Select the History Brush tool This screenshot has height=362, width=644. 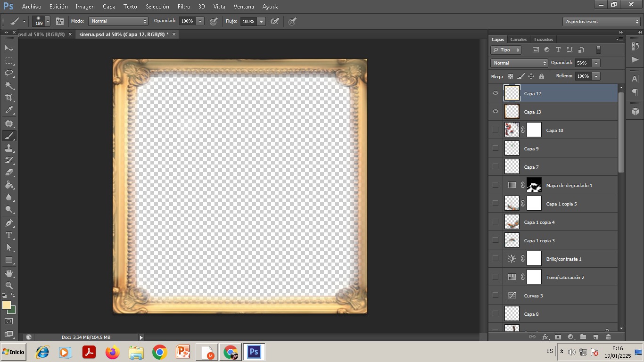(x=9, y=160)
